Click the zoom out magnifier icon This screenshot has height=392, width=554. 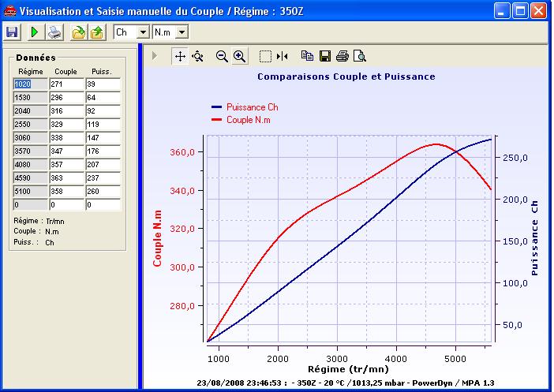[x=222, y=56]
